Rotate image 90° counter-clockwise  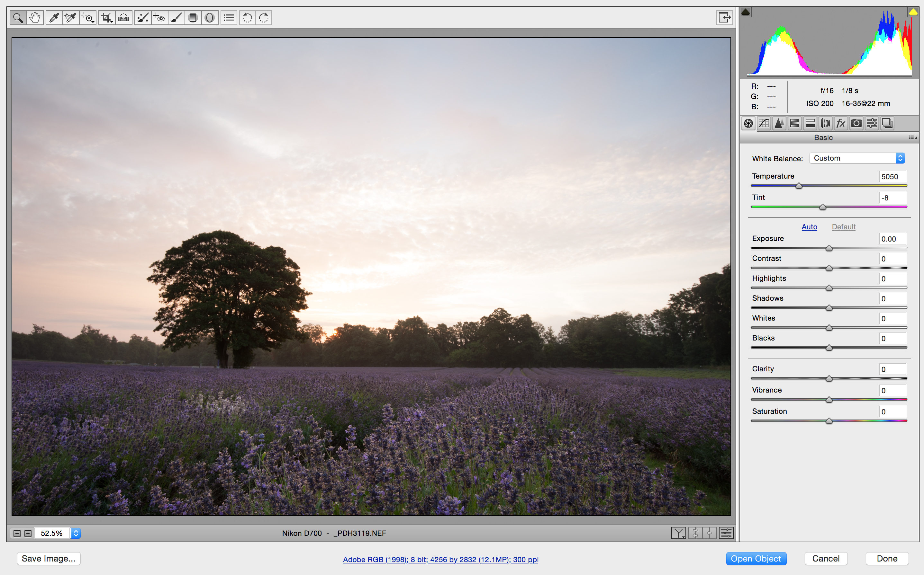click(x=247, y=18)
